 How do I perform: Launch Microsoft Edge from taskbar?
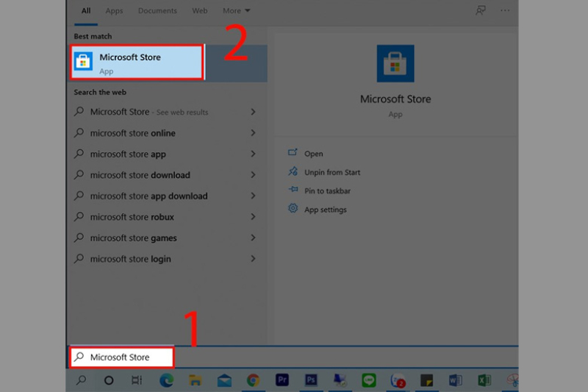(167, 380)
